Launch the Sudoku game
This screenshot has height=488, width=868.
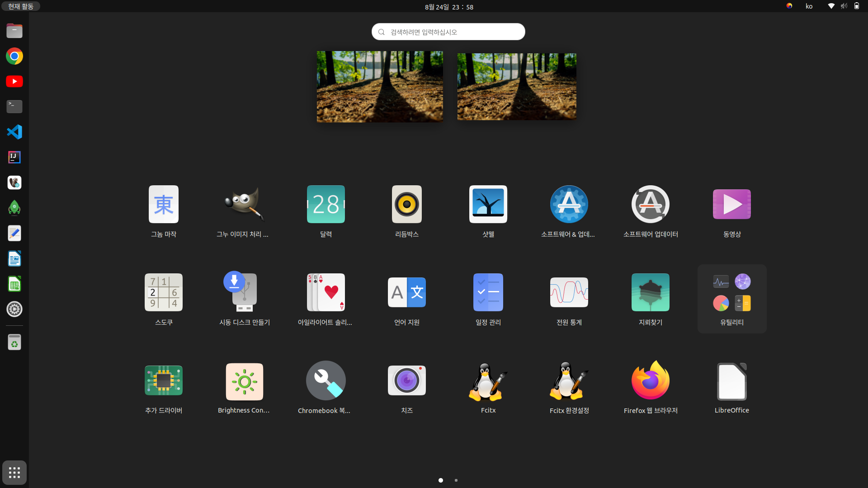click(163, 292)
